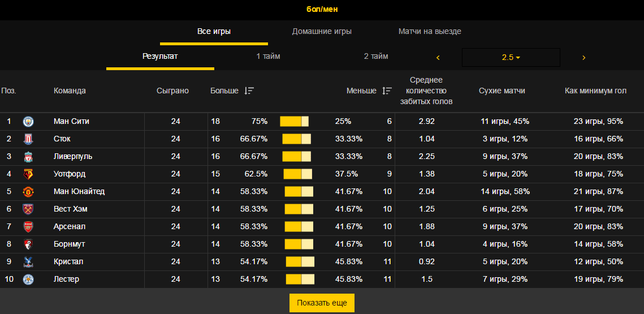The image size is (644, 314).
Task: Click the 75% value for Ман Сити
Action: (x=260, y=122)
